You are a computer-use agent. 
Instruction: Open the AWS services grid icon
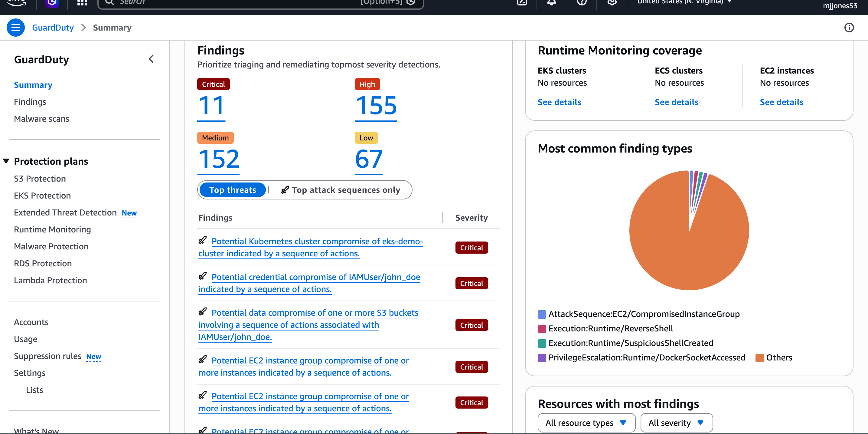(82, 3)
